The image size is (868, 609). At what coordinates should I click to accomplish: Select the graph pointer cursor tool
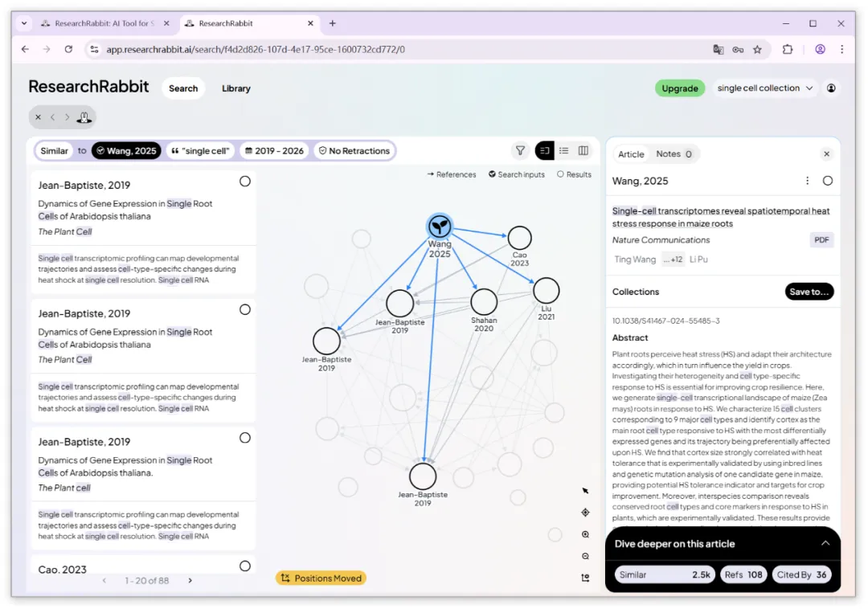point(585,491)
